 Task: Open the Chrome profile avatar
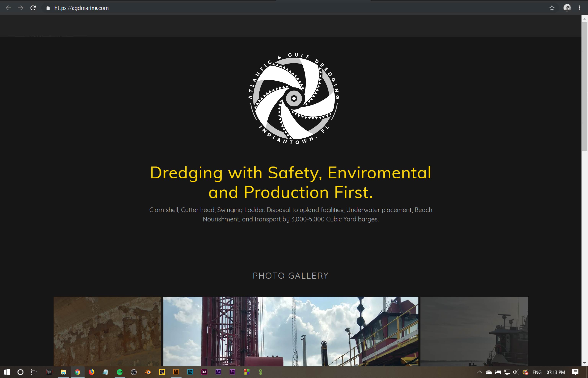(x=567, y=8)
